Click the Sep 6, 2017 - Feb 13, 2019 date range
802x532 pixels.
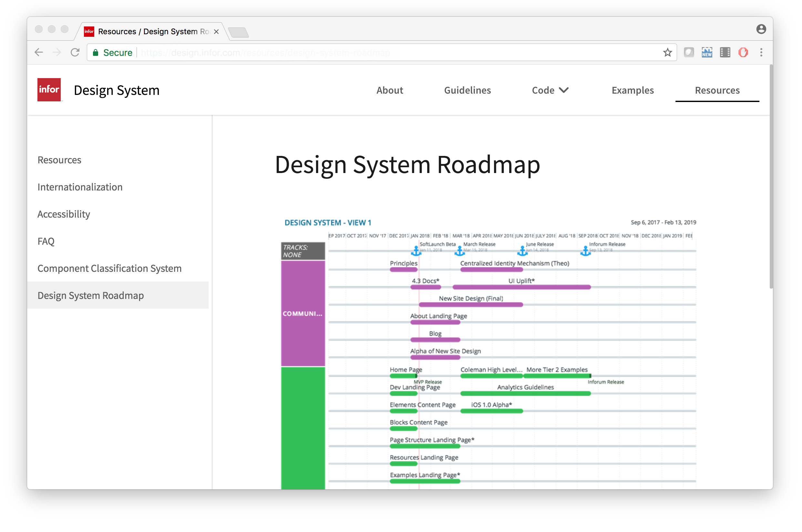click(x=663, y=222)
